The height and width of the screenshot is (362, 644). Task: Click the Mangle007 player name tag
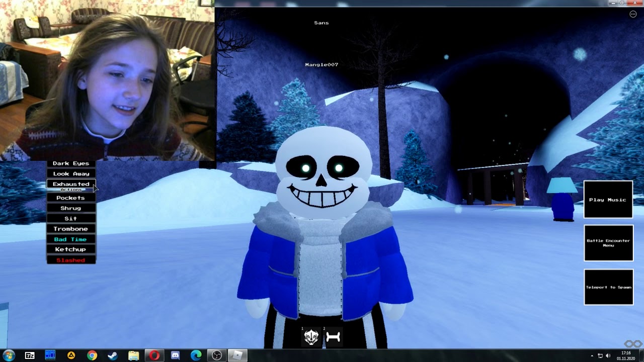coord(321,65)
